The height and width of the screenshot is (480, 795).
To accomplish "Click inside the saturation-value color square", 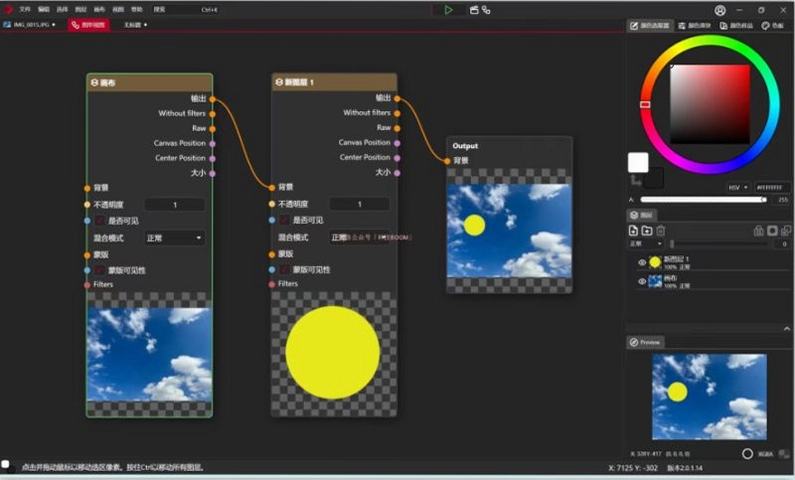I will pos(710,104).
